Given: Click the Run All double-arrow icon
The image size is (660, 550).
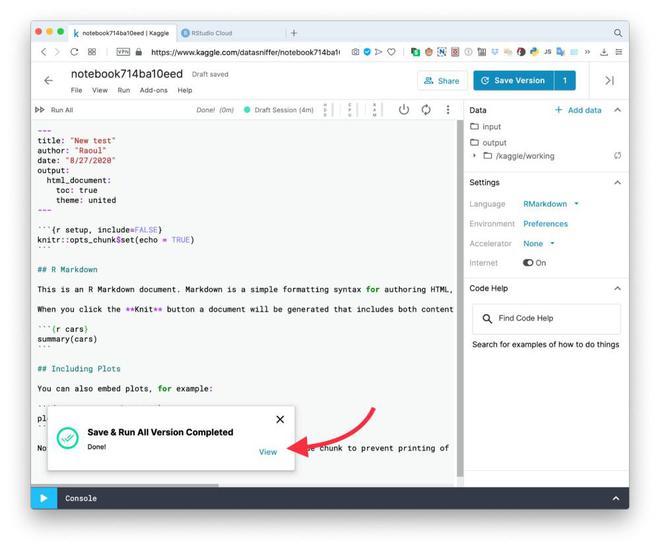Looking at the screenshot, I should tap(40, 110).
